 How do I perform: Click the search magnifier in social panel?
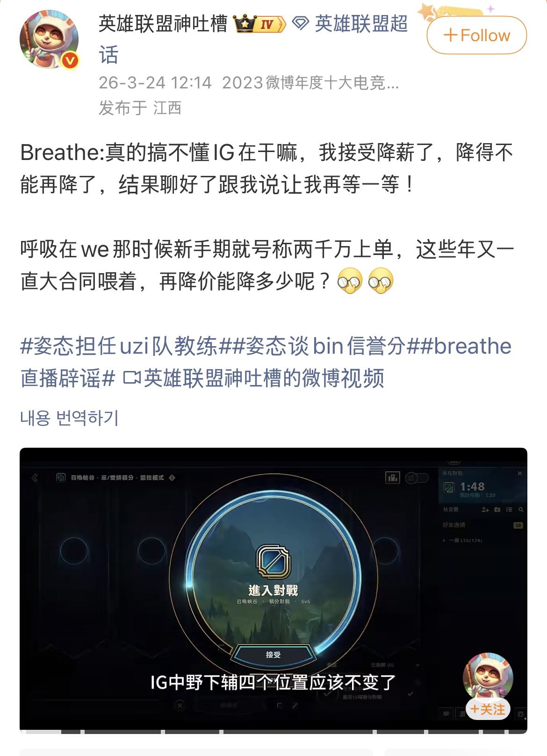click(x=521, y=509)
